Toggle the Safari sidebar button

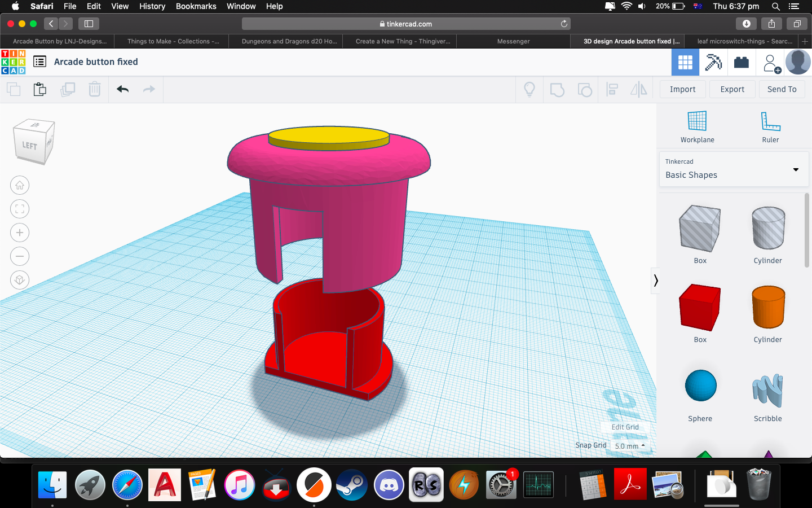pyautogui.click(x=89, y=24)
